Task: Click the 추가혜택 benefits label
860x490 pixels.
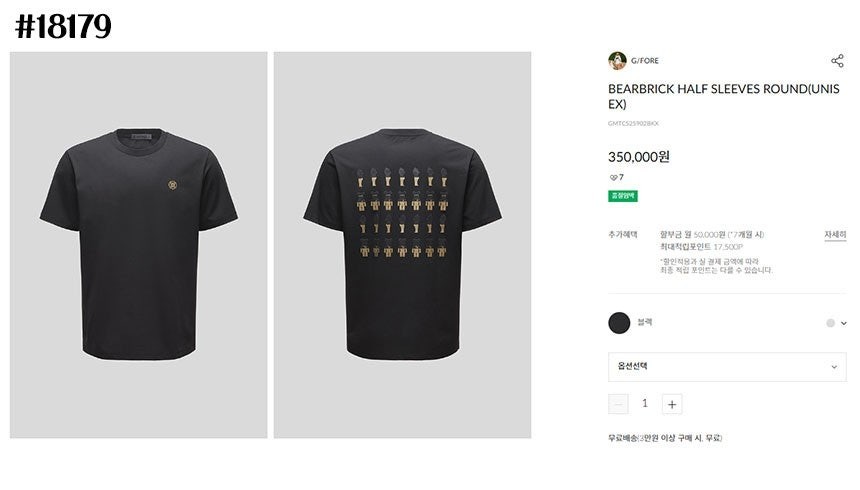Action: [x=623, y=234]
